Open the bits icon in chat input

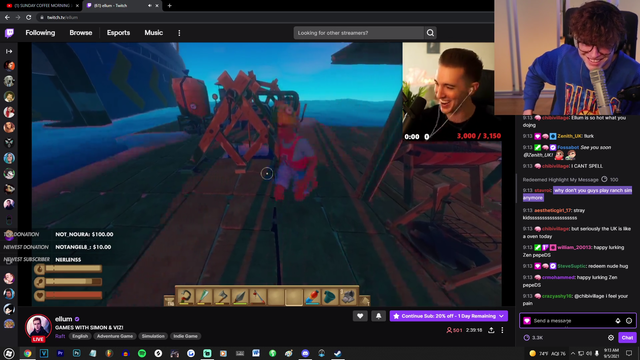[x=618, y=321]
